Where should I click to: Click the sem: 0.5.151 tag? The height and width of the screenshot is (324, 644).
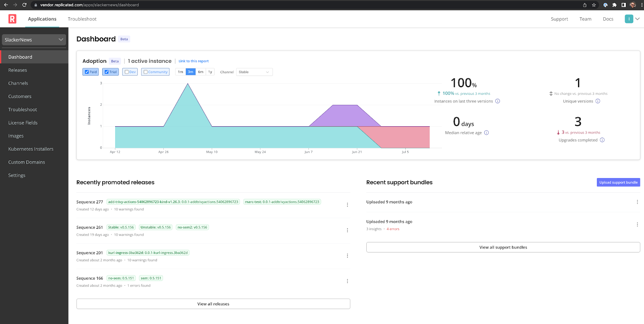coord(151,278)
